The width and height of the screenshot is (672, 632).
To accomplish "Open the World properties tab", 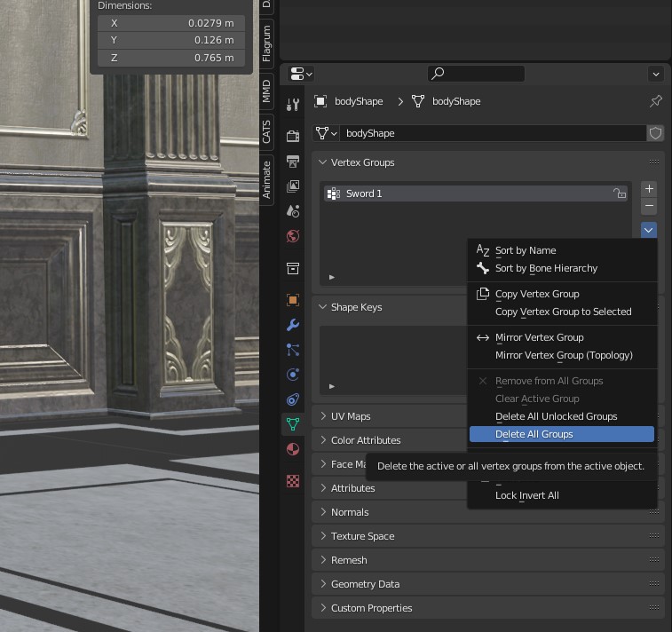I will [x=293, y=235].
